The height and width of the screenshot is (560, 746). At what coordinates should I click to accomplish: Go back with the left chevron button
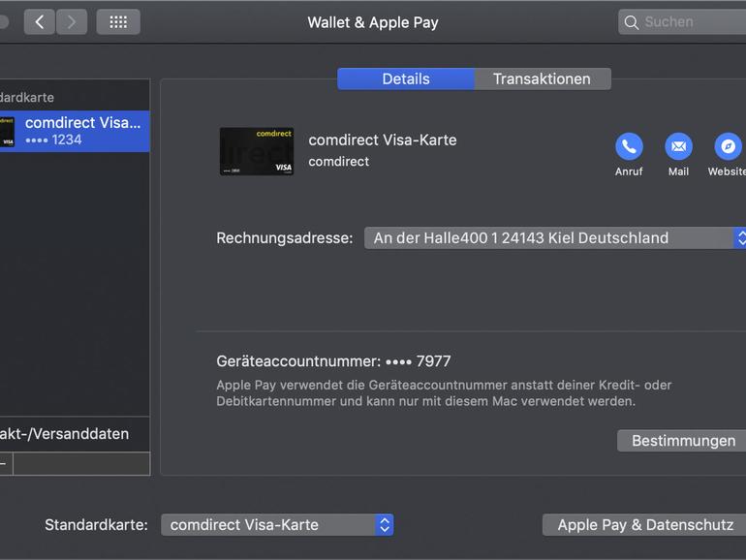tap(40, 22)
